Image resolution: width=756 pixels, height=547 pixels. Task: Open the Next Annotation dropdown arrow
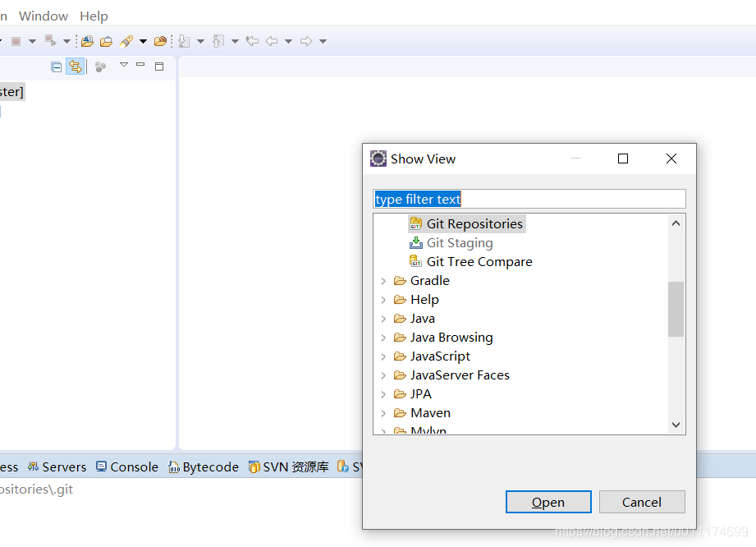tap(200, 42)
